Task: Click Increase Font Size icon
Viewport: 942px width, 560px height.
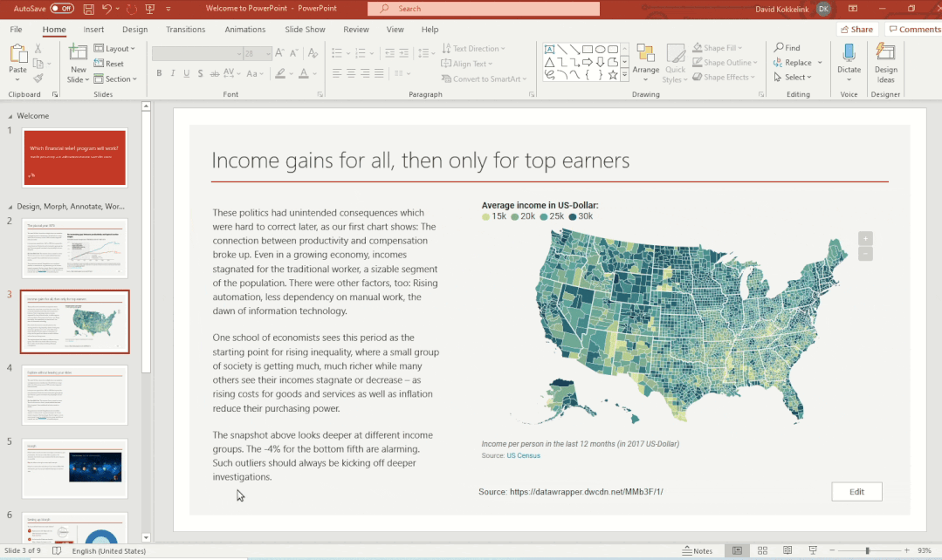Action: click(280, 53)
